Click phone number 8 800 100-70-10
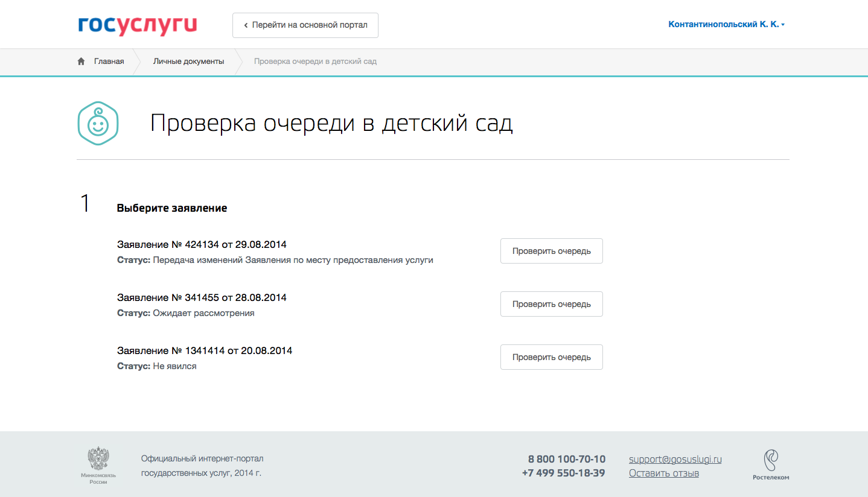 567,460
